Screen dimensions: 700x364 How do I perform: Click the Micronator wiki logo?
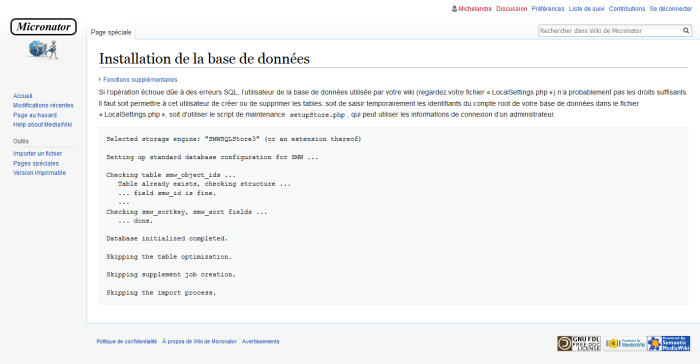pyautogui.click(x=43, y=38)
